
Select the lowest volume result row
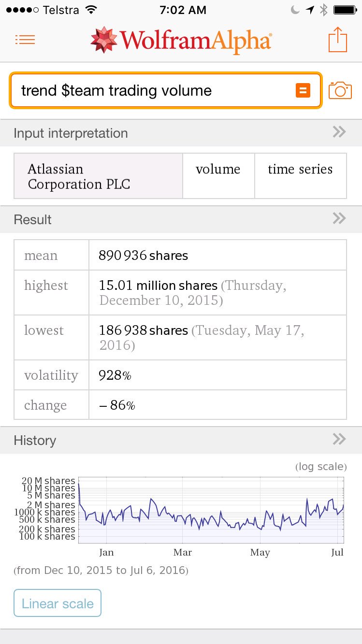[x=180, y=337]
